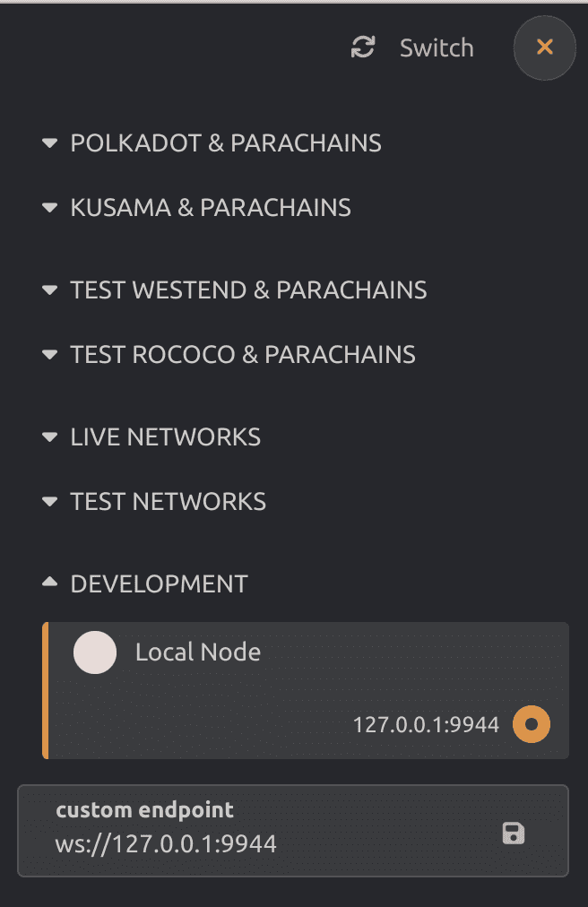Click the floppy disk save endpoint icon
This screenshot has height=907, width=588.
[513, 832]
